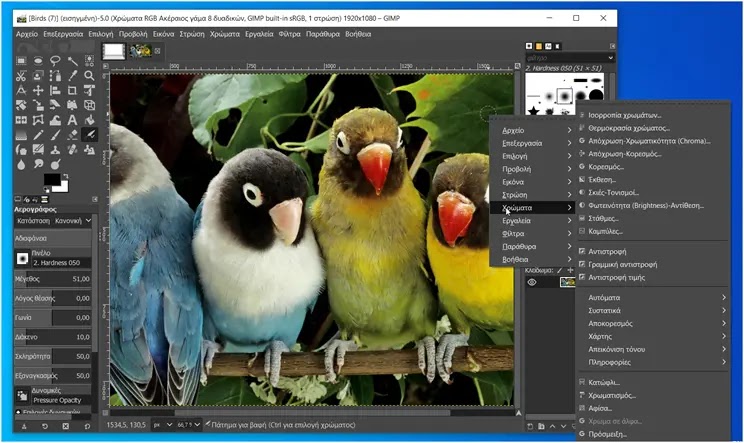Select the Zoom magnifier tool
Screen dimensions: 744x443
pyautogui.click(x=89, y=75)
